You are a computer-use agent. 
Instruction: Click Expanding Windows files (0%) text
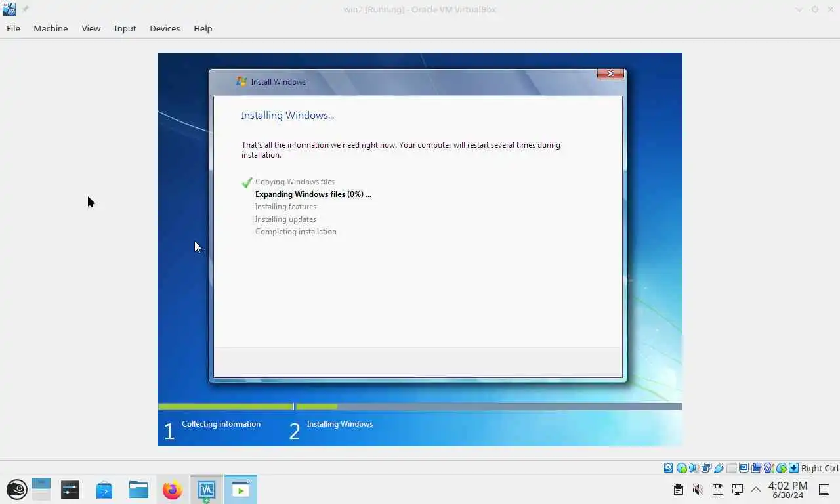[x=313, y=194]
